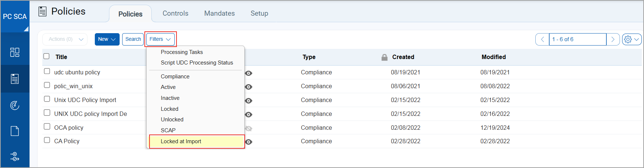The image size is (644, 168).
Task: Go to previous page with left arrow
Action: pyautogui.click(x=542, y=39)
